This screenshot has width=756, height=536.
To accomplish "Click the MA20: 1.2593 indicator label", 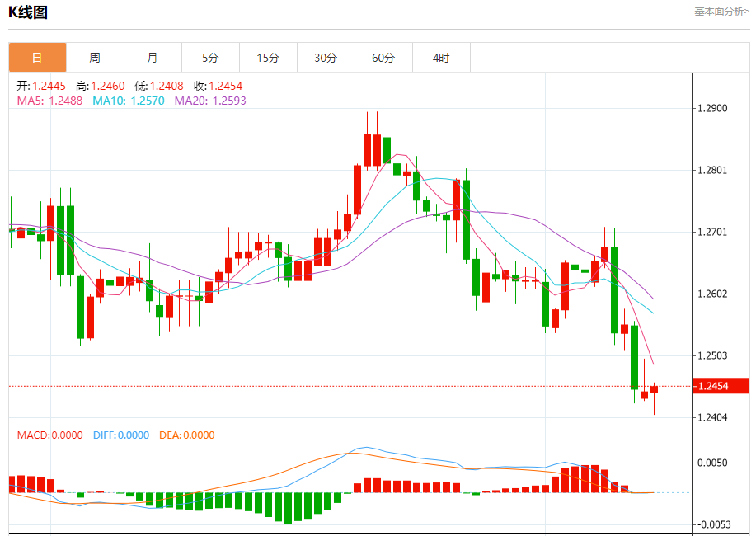I will 210,101.
